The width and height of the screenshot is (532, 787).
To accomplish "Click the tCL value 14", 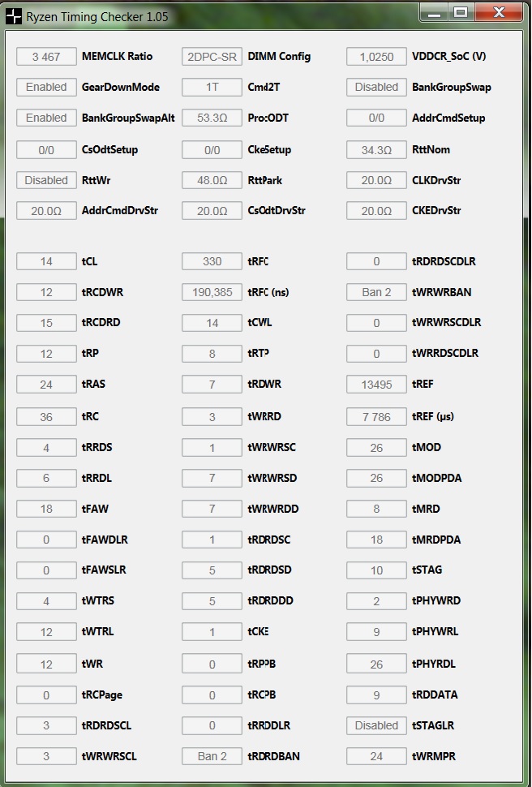I will 46,261.
